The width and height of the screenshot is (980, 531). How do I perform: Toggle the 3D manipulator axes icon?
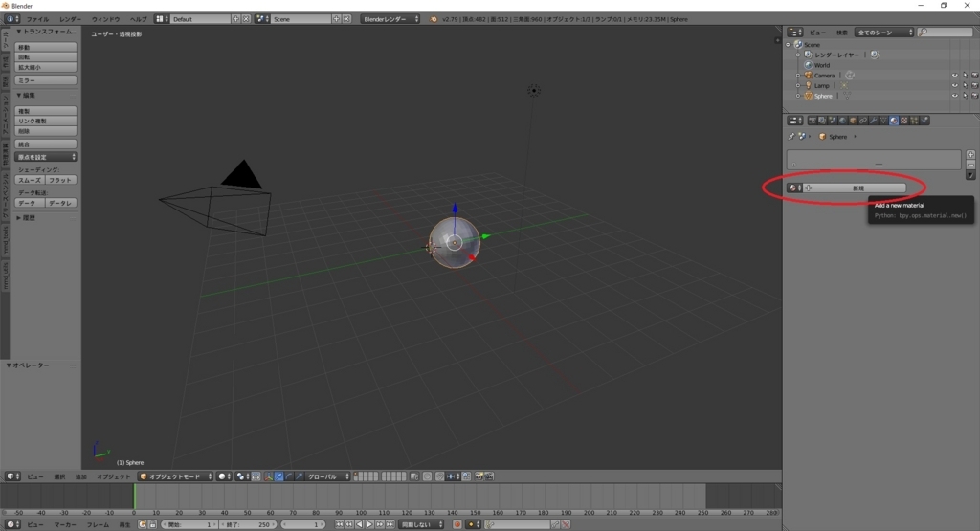tap(268, 476)
